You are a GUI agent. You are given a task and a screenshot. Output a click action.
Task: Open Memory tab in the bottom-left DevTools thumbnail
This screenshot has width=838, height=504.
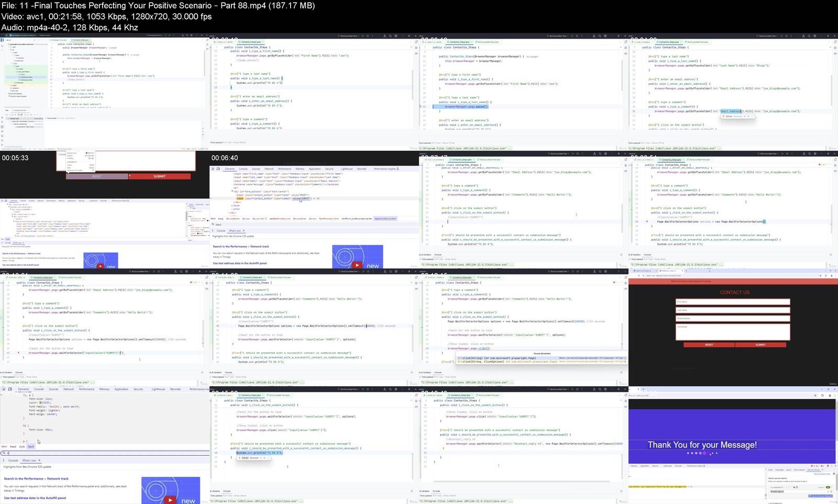point(104,389)
